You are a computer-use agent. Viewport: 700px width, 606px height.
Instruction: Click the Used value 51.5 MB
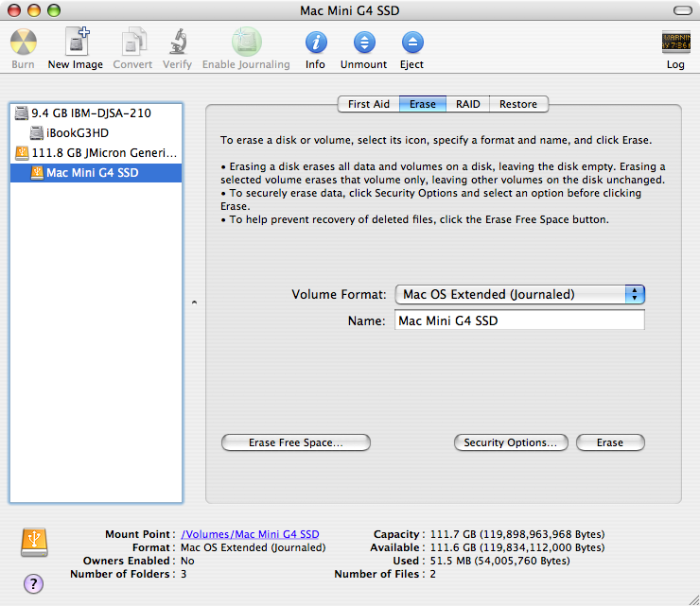(500, 561)
